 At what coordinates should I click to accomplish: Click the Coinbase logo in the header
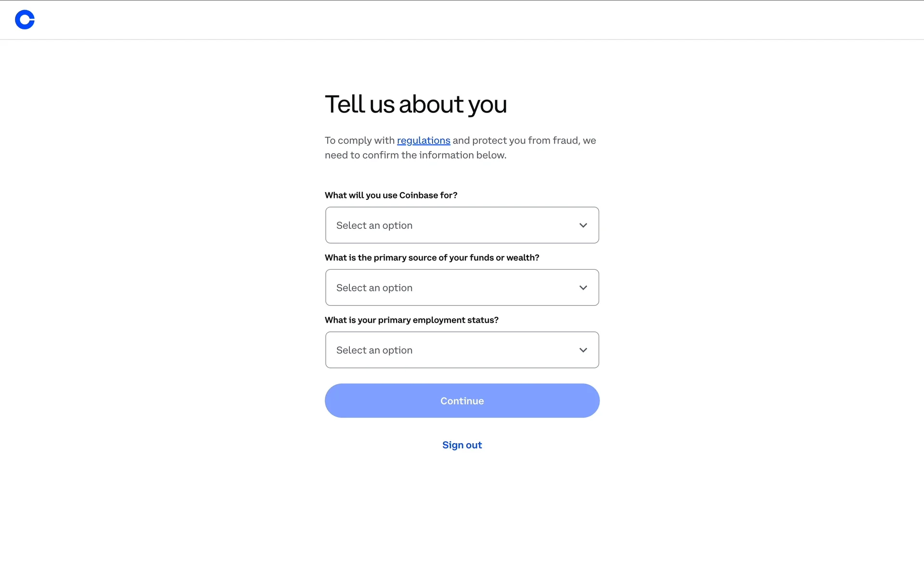click(25, 20)
